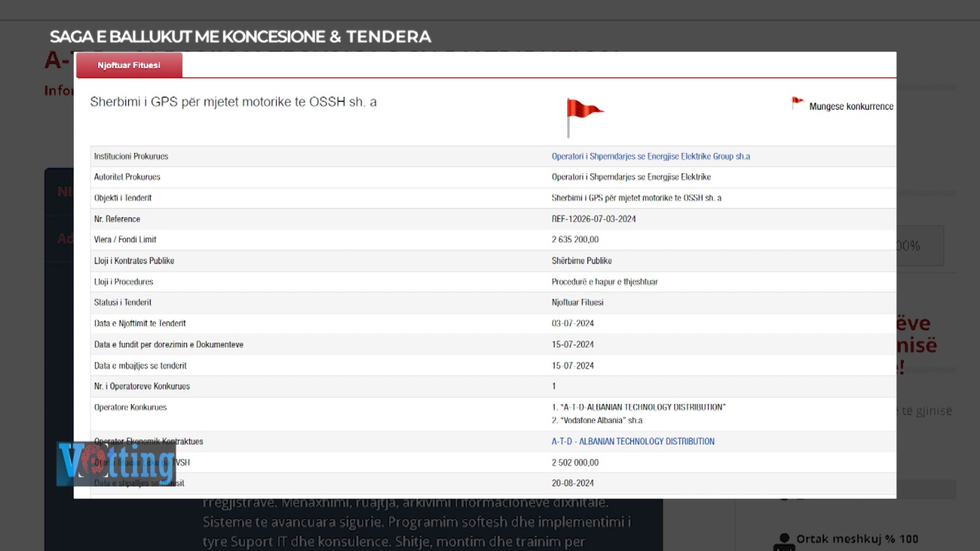Click the limit fund value 2 635 200,00
This screenshot has width=980, height=551.
coord(575,239)
